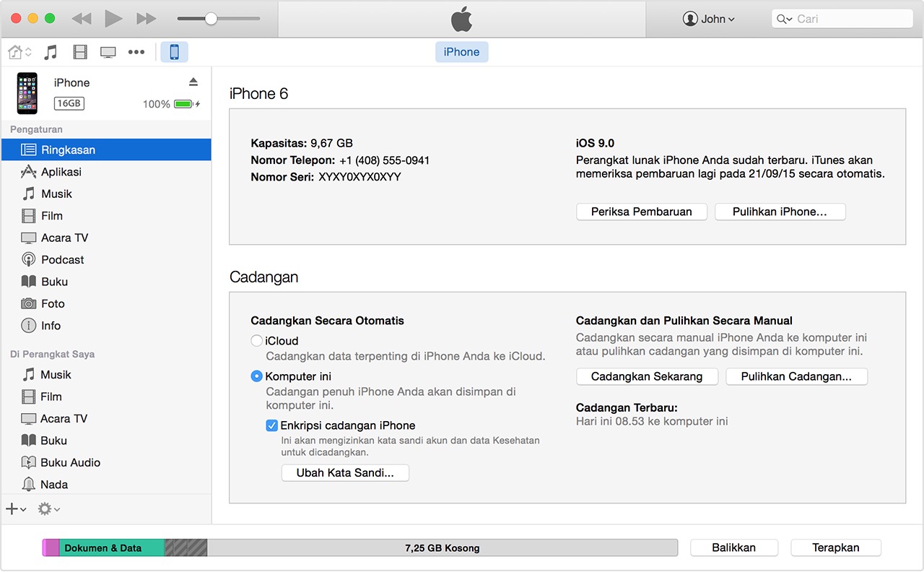Open the add plus menu
924x572 pixels.
pyautogui.click(x=16, y=509)
